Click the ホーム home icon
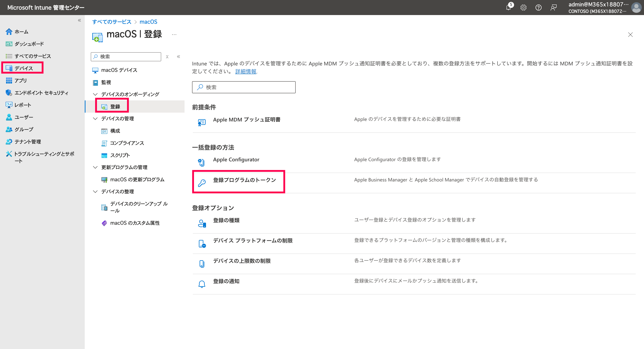 (x=9, y=32)
